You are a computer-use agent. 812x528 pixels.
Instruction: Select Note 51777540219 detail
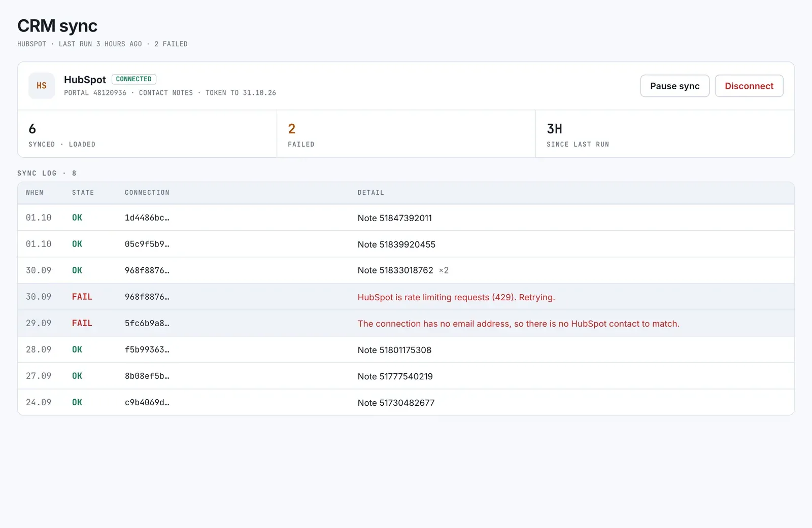(x=395, y=376)
